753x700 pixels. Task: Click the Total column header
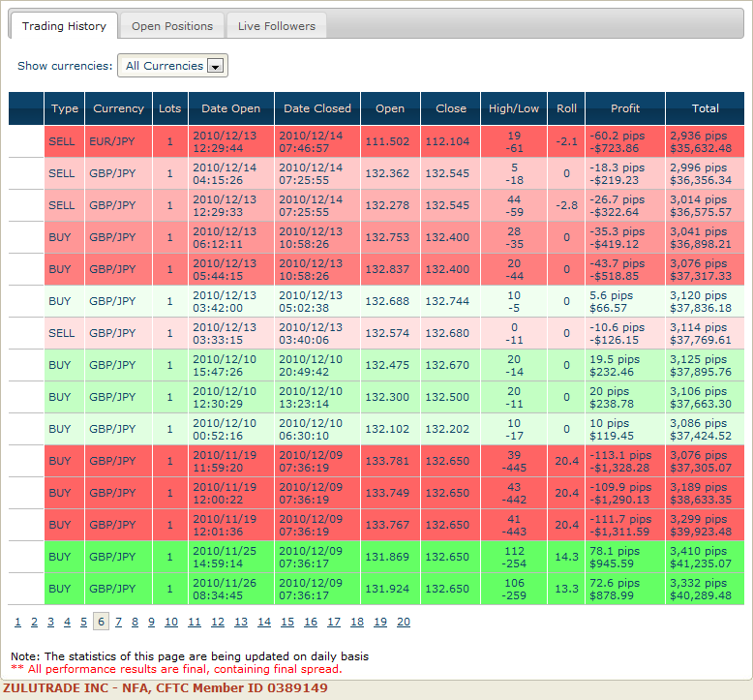705,108
